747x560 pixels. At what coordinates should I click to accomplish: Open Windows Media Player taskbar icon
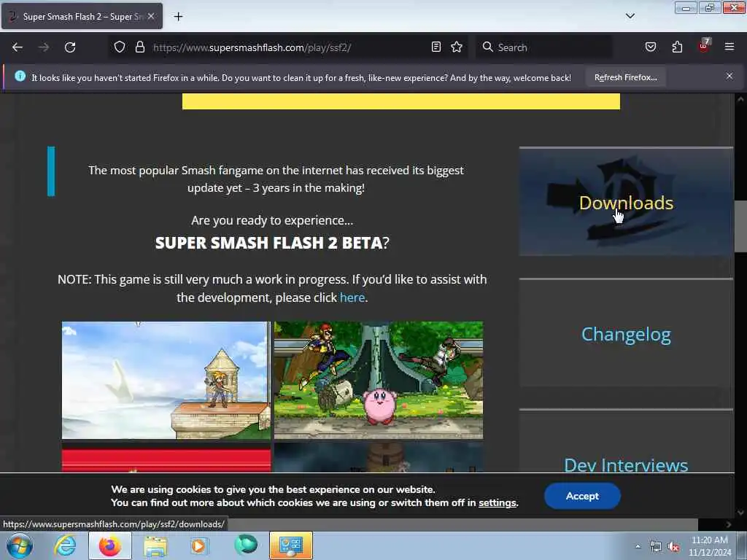pos(200,545)
